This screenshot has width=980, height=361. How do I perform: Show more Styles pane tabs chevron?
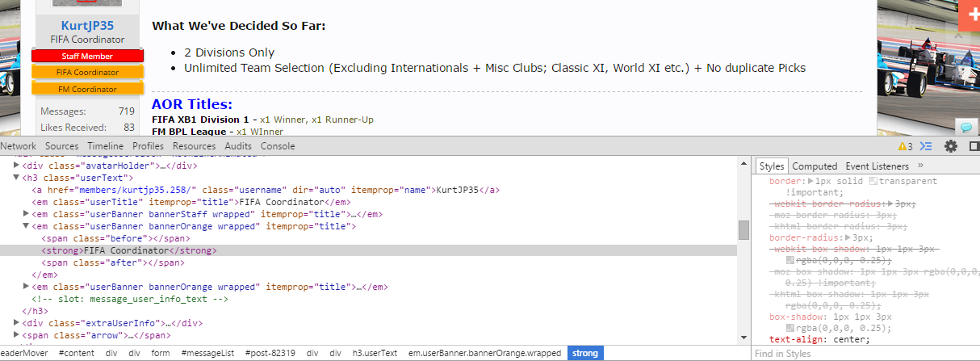click(920, 166)
